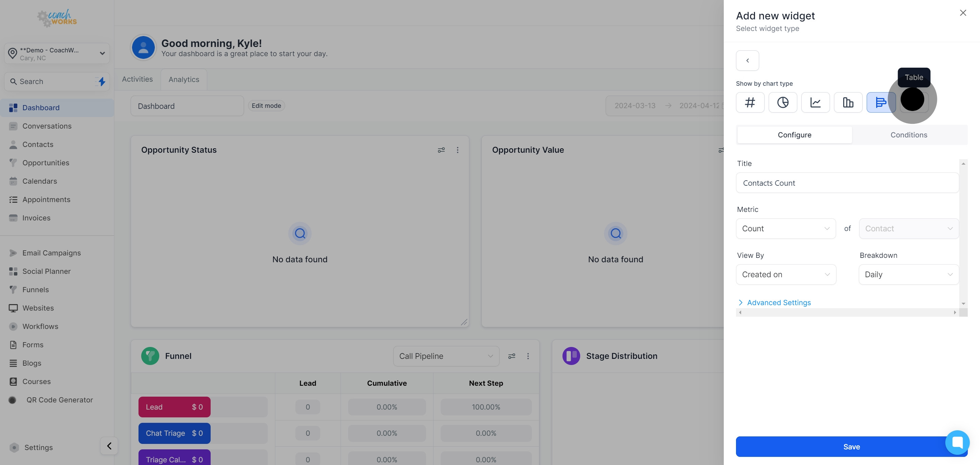This screenshot has width=980, height=465.
Task: Open the Breakdown Daily dropdown
Action: coord(909,275)
